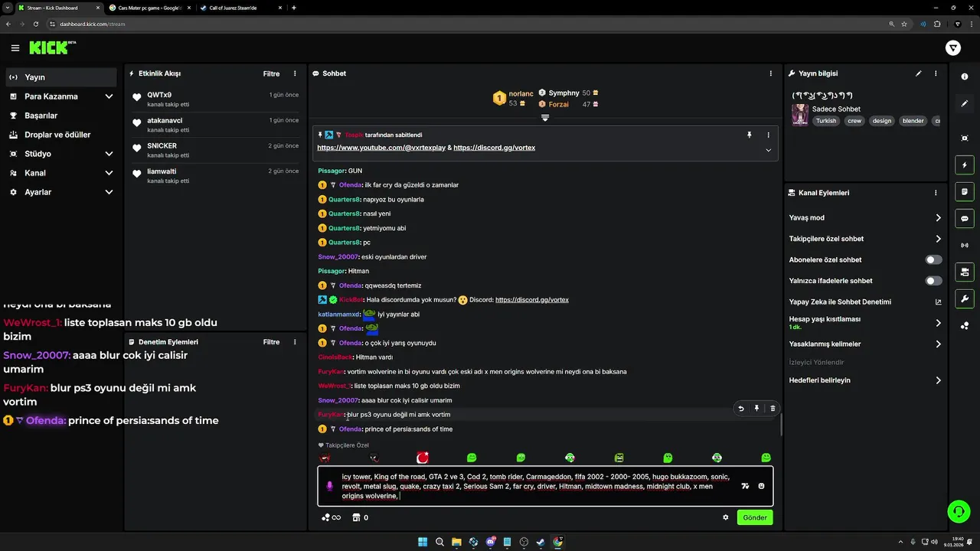Open chat settings gear next to Gönder
The width and height of the screenshot is (980, 551).
[726, 517]
